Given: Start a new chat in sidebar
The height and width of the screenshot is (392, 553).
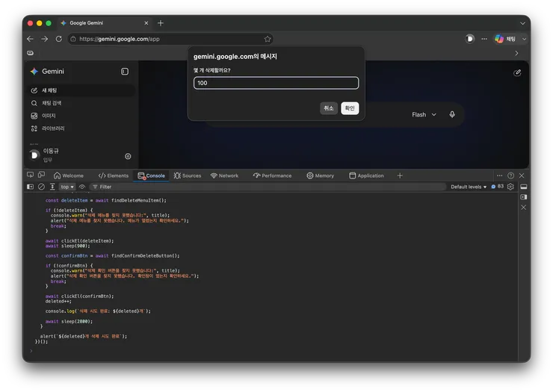Looking at the screenshot, I should [x=81, y=90].
